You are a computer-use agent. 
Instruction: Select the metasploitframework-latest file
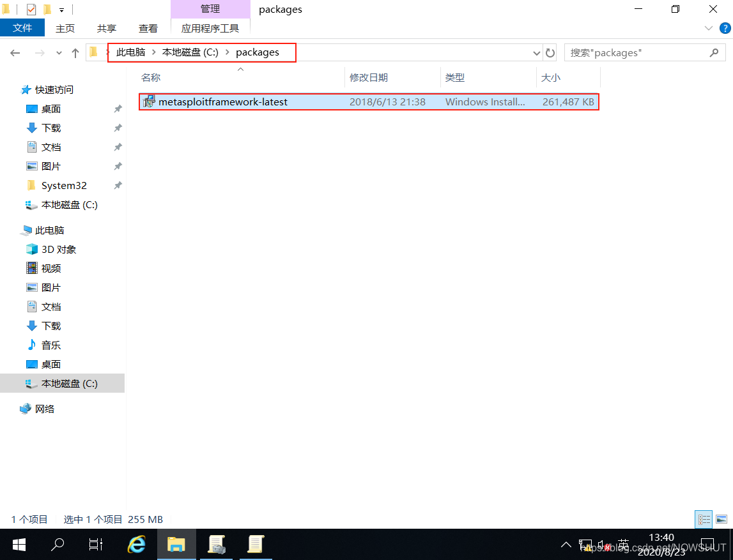tap(369, 102)
